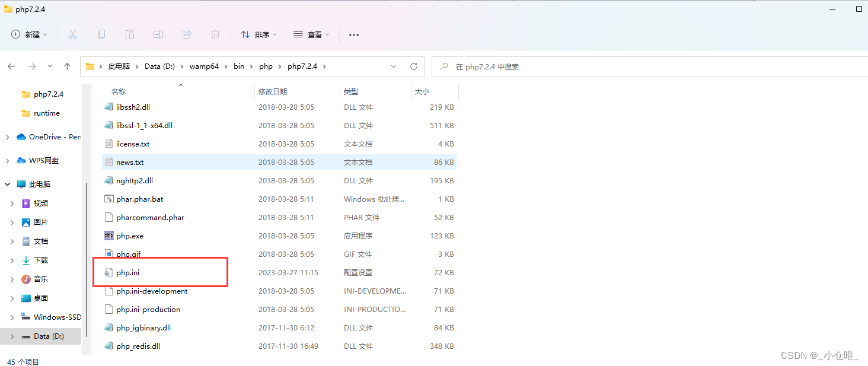
Task: Open the 排序 (Sort) dropdown
Action: (x=258, y=34)
